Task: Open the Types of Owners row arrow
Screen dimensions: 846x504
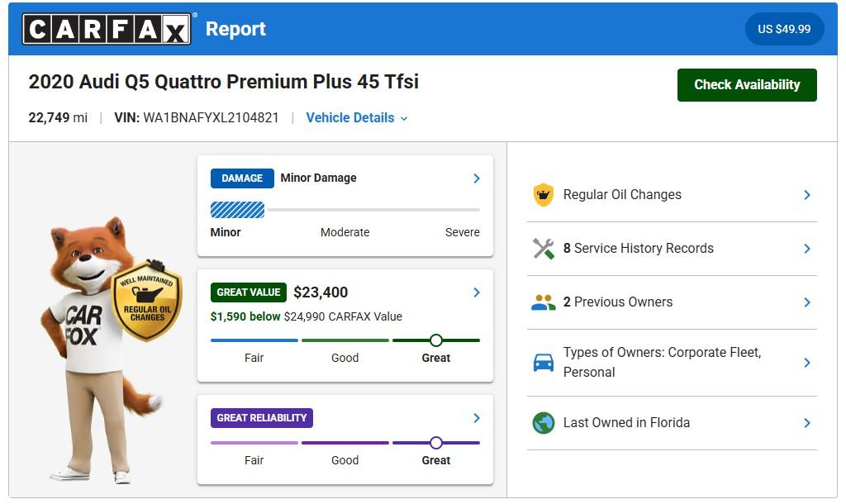Action: pos(807,363)
